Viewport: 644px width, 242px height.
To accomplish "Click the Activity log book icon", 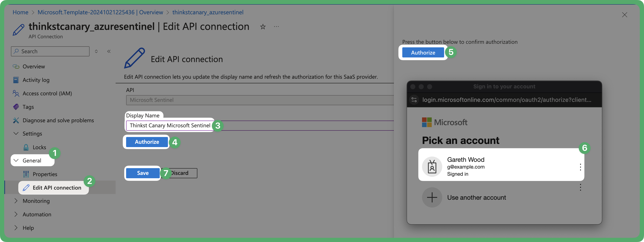I will (16, 80).
